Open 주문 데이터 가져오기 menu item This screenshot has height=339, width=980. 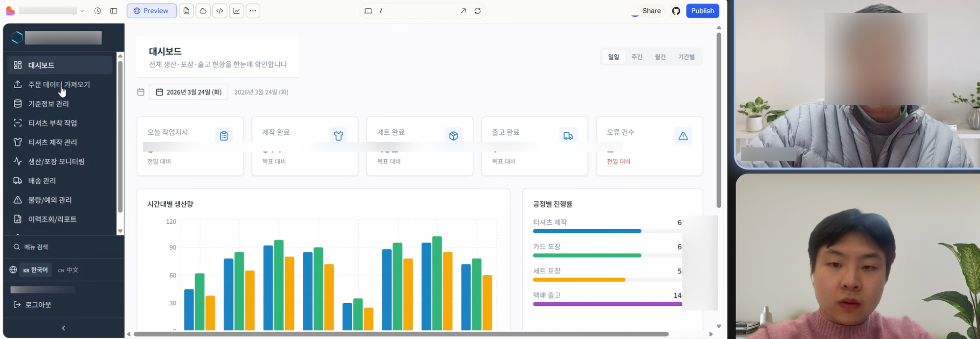pos(59,84)
